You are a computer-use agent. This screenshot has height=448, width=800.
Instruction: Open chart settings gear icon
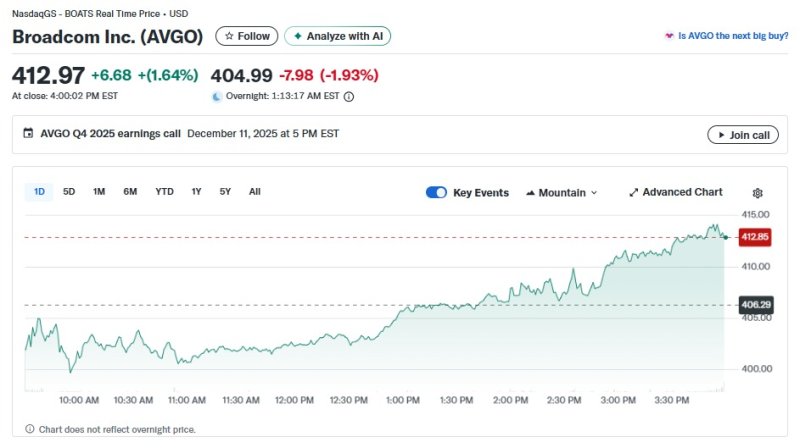(757, 193)
